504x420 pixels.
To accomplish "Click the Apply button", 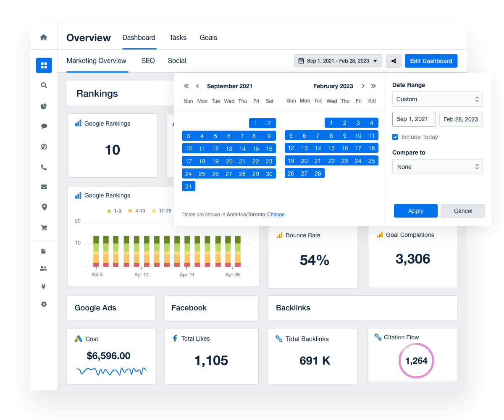I will coord(415,211).
